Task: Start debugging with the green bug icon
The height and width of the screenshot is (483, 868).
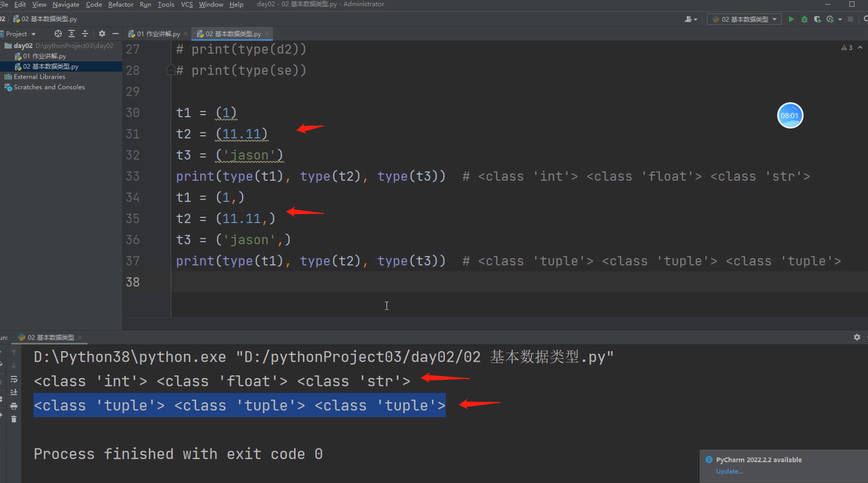Action: 804,19
